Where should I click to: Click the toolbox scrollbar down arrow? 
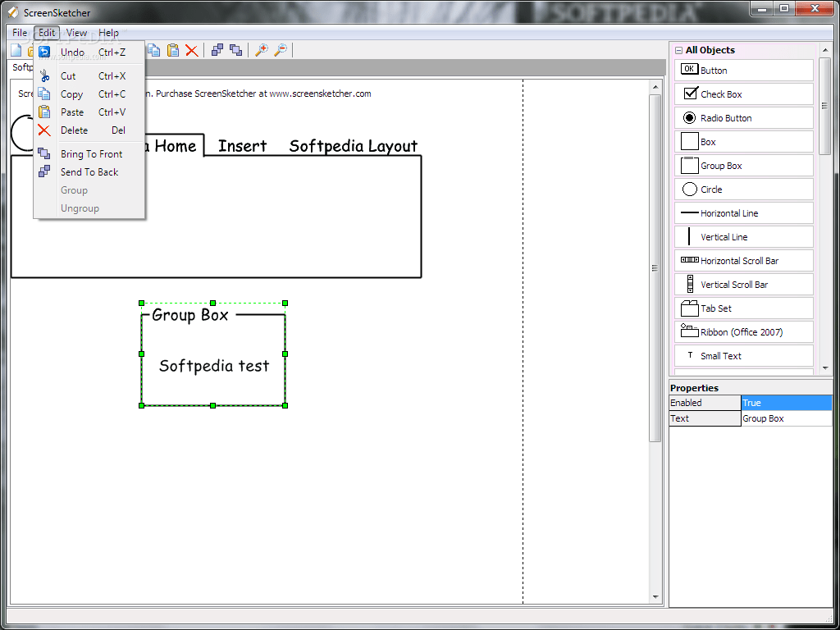click(x=825, y=368)
